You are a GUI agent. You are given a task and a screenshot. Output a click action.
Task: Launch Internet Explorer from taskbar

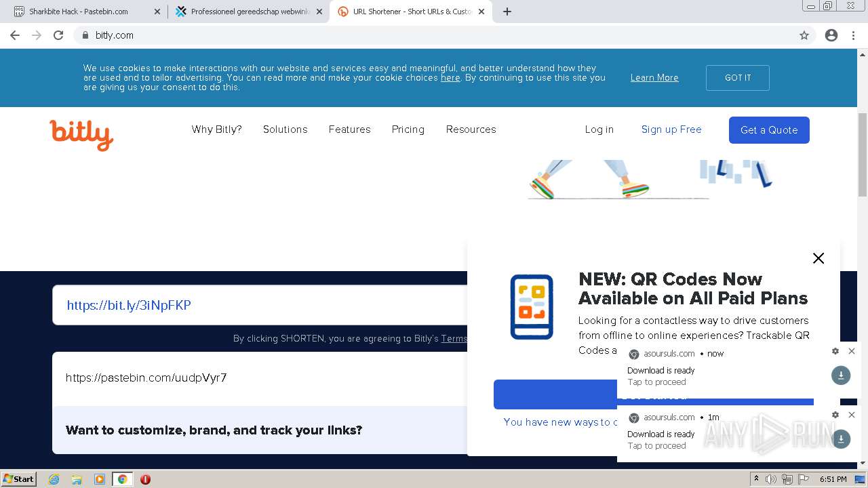[54, 479]
